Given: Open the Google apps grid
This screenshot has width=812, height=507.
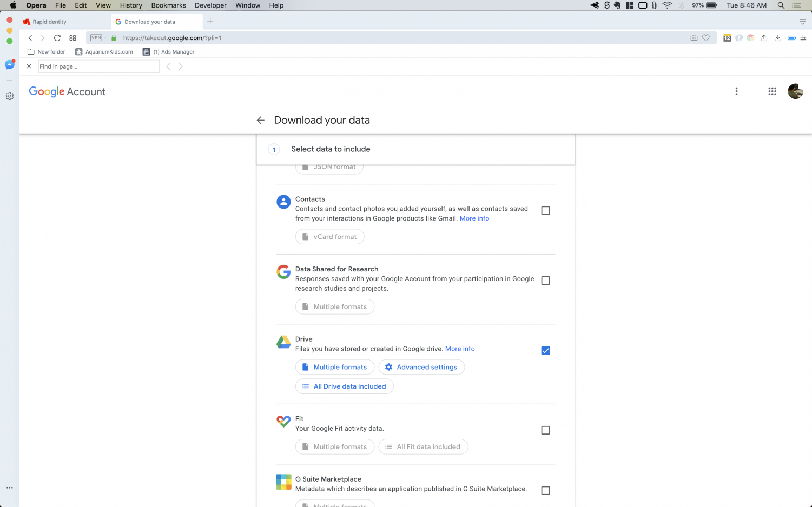Looking at the screenshot, I should [772, 91].
